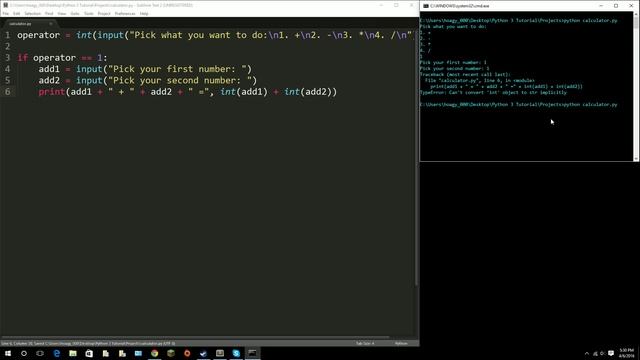Click line number 1 in the gutter
Viewport: 640px width, 360px height.
(7, 35)
